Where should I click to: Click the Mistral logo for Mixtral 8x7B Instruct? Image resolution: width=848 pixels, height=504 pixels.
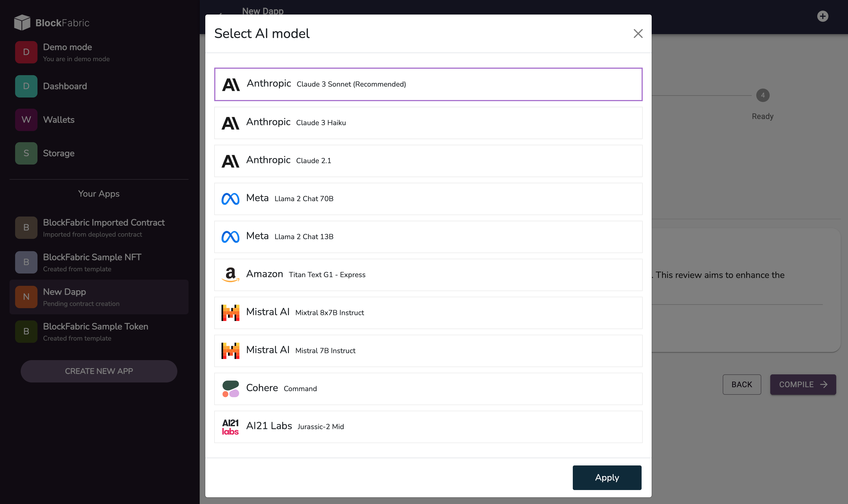230,312
